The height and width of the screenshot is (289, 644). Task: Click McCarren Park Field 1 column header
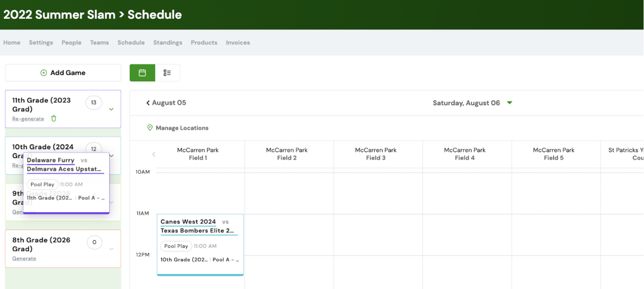198,154
